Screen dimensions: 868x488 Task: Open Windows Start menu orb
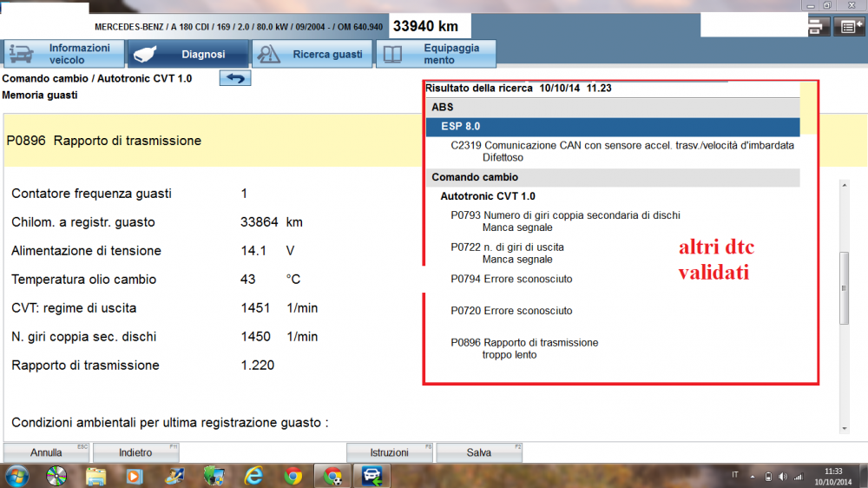(18, 476)
